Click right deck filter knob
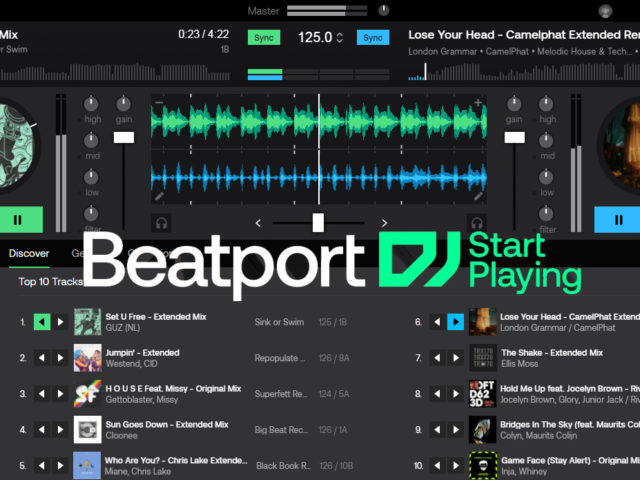The height and width of the screenshot is (480, 640). (x=546, y=213)
